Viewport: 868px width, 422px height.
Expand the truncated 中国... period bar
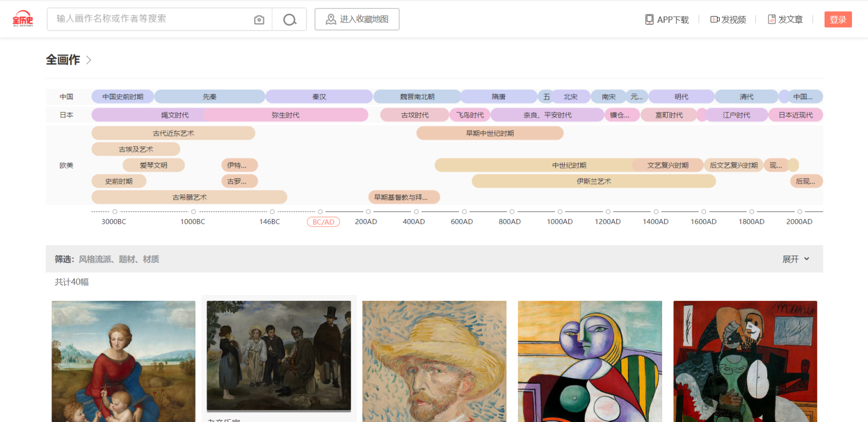(806, 97)
